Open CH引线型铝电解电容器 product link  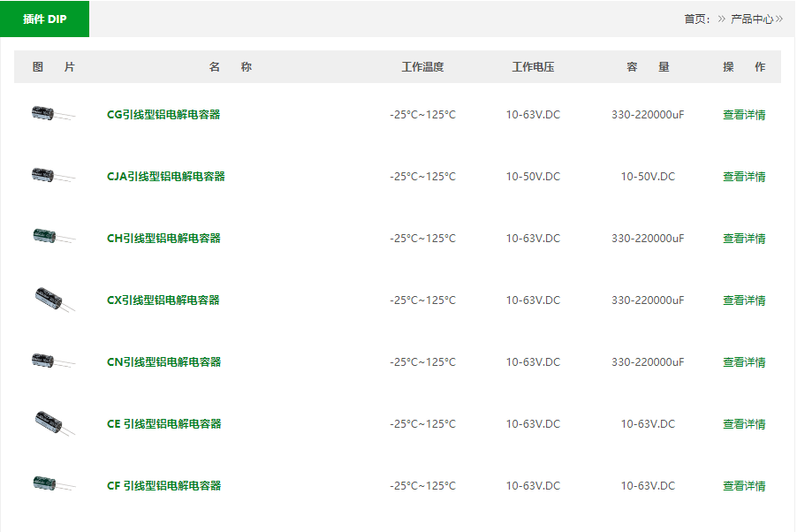coord(163,238)
